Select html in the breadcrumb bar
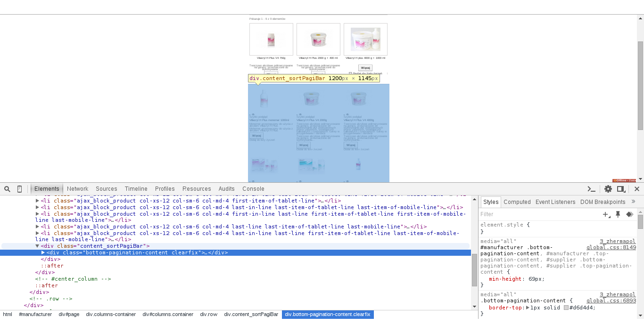 coord(8,314)
